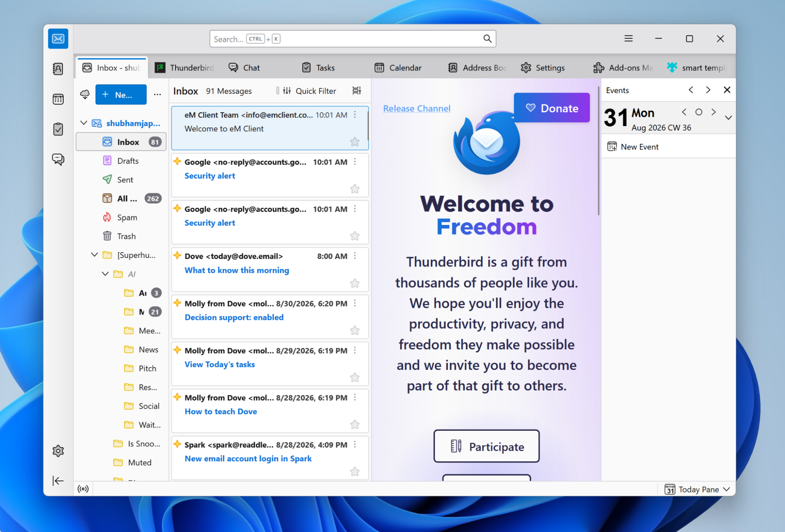Go to previous day in Events pane
The height and width of the screenshot is (532, 785).
(x=684, y=112)
